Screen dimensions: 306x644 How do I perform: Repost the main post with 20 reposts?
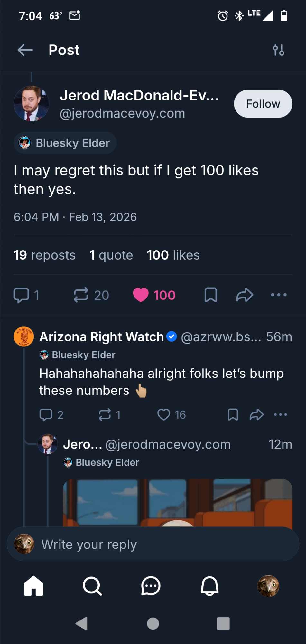pos(81,295)
